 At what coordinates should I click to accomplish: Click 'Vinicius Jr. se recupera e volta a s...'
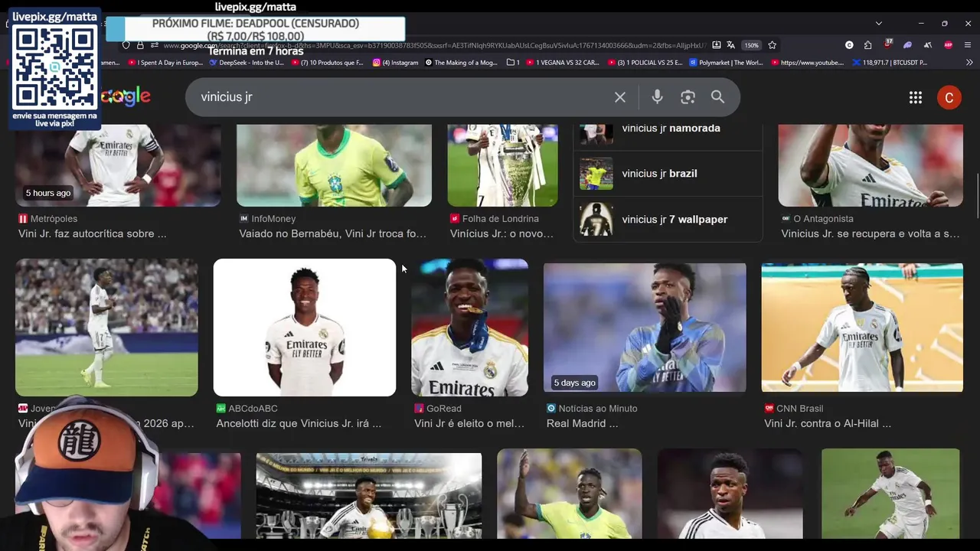870,234
